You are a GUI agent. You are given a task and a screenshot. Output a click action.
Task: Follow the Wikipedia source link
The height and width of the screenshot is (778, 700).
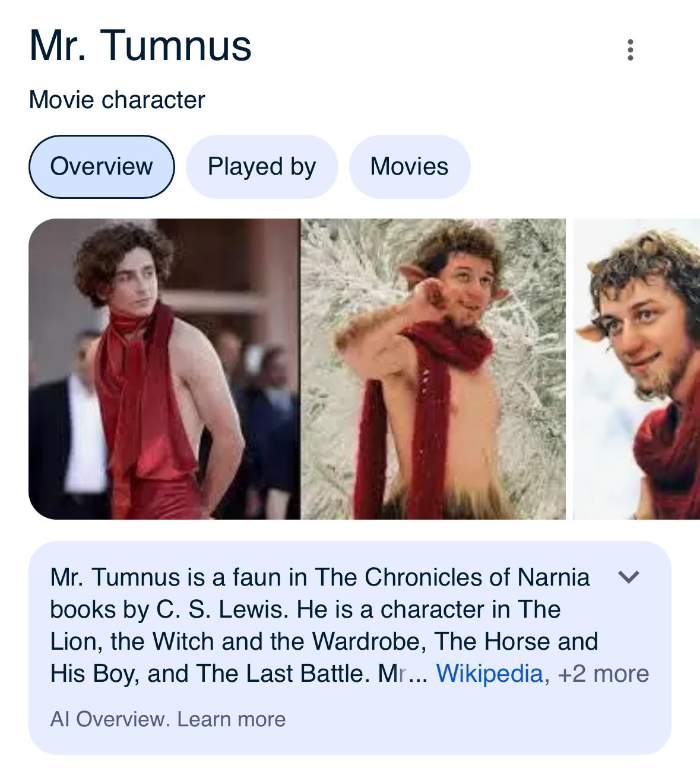489,673
